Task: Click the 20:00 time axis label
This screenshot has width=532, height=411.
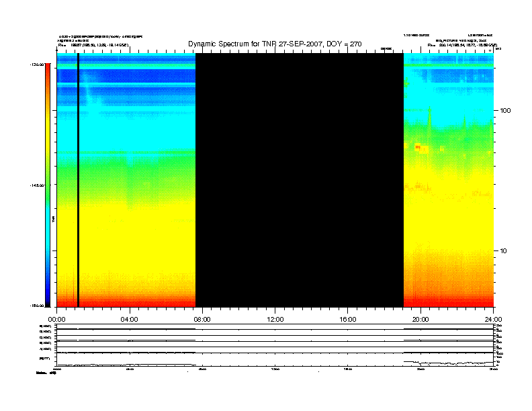Action: pos(420,320)
